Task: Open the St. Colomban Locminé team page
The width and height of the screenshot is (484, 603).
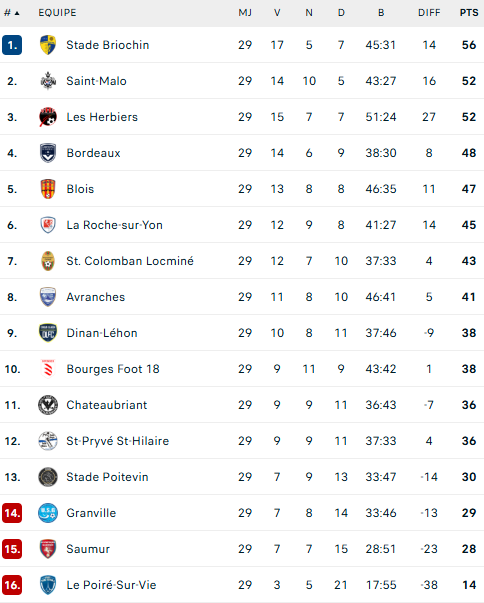Action: pyautogui.click(x=130, y=261)
